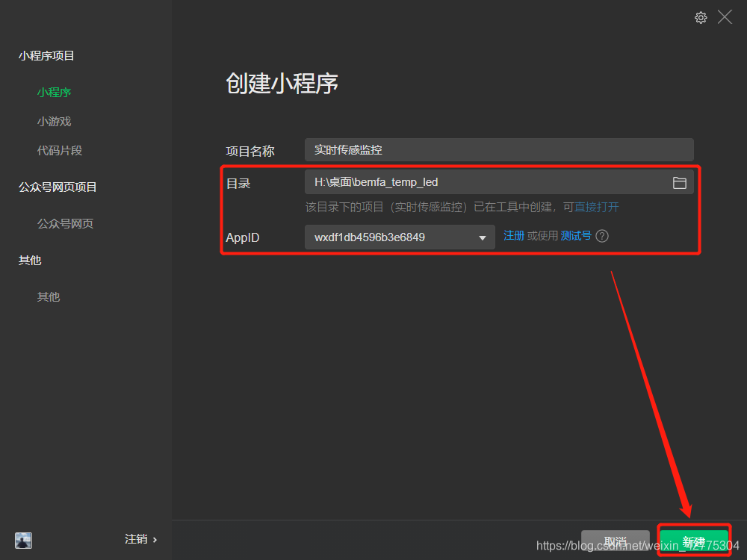Click the 公众号网页项目 section heading
The image size is (747, 560).
(58, 187)
